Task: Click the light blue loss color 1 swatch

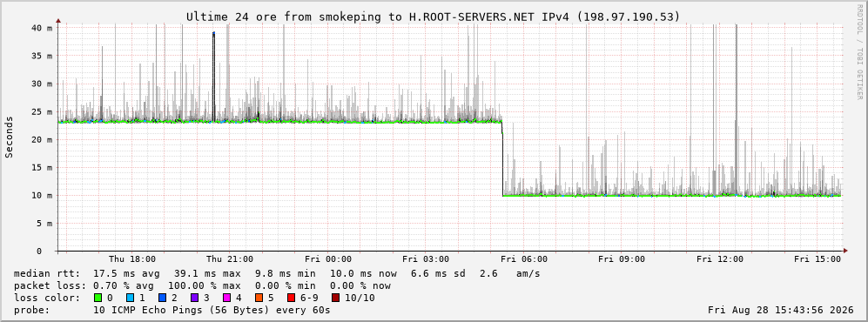Action: pos(131,298)
